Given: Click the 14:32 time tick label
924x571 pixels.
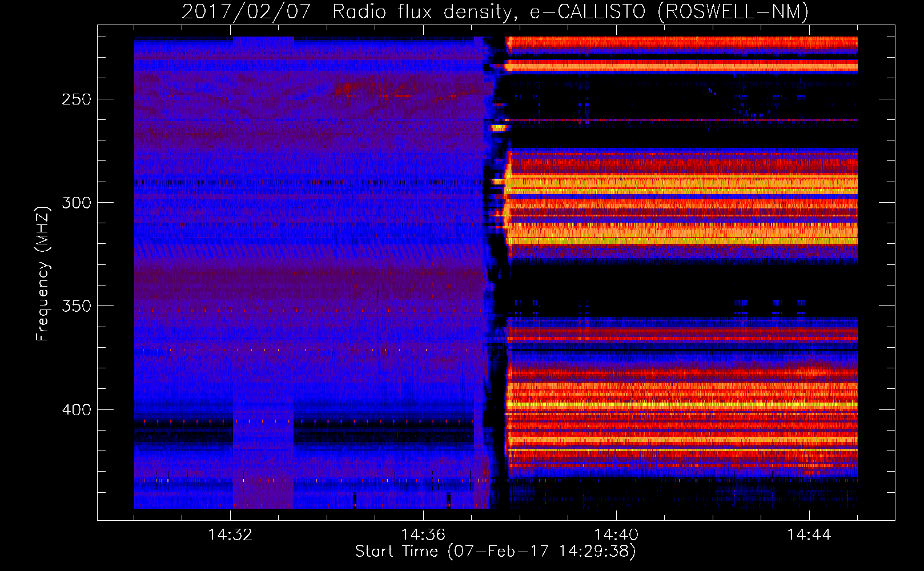Looking at the screenshot, I should pos(230,534).
